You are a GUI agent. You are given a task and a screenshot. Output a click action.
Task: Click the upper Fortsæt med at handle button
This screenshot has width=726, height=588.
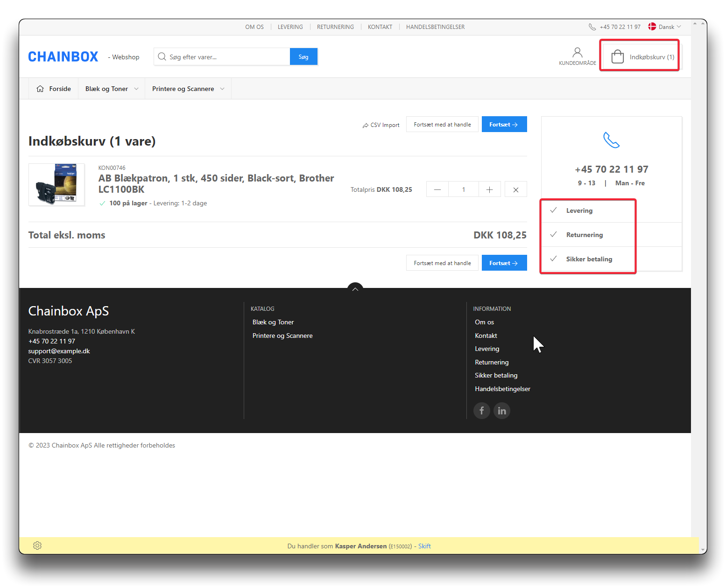coord(442,124)
